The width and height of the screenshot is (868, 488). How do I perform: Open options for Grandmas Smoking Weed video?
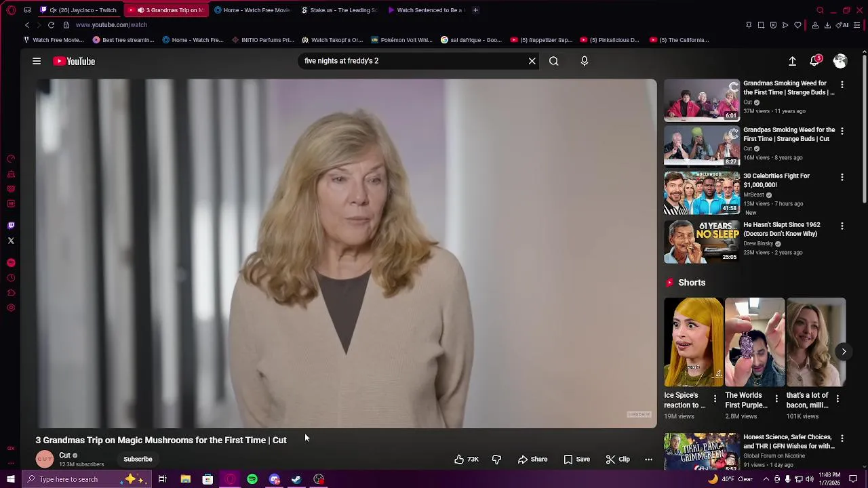(x=842, y=85)
